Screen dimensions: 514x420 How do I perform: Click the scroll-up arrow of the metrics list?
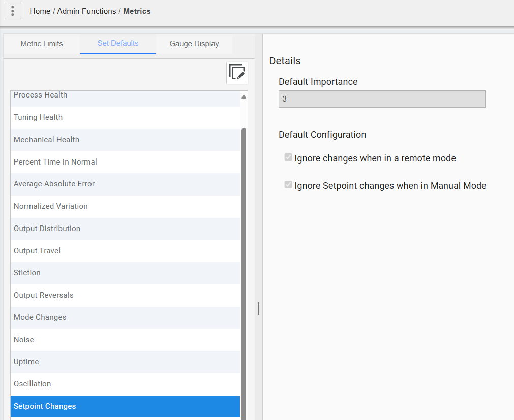(244, 96)
